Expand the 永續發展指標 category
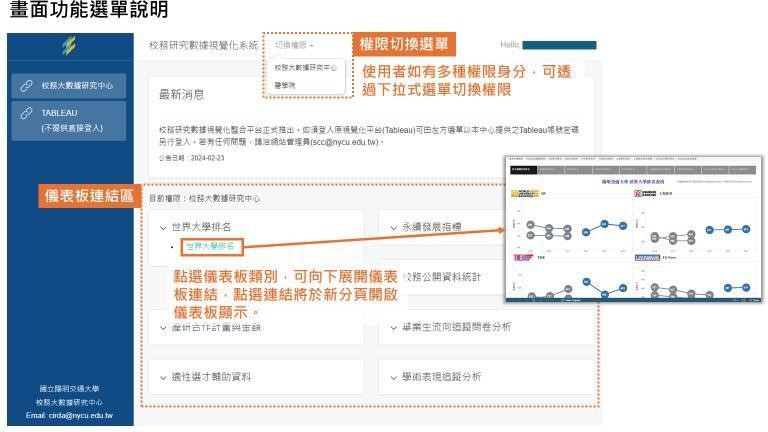768x432 pixels. pos(430,227)
